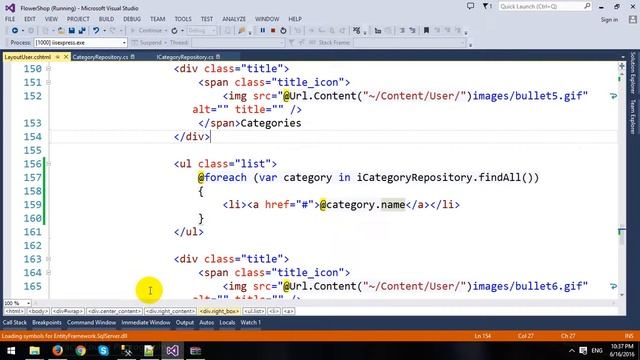Click the ENG language indicator in tray
The image size is (640, 360).
click(597, 351)
